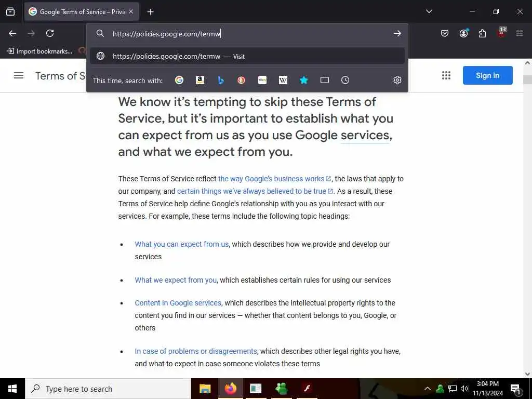Open the Google policies page hamburger menu

19,75
